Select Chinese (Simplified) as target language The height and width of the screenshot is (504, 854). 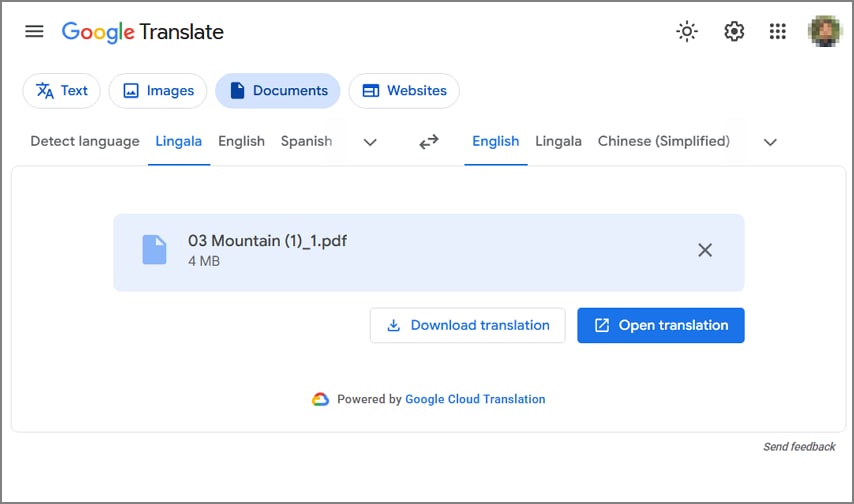(663, 142)
